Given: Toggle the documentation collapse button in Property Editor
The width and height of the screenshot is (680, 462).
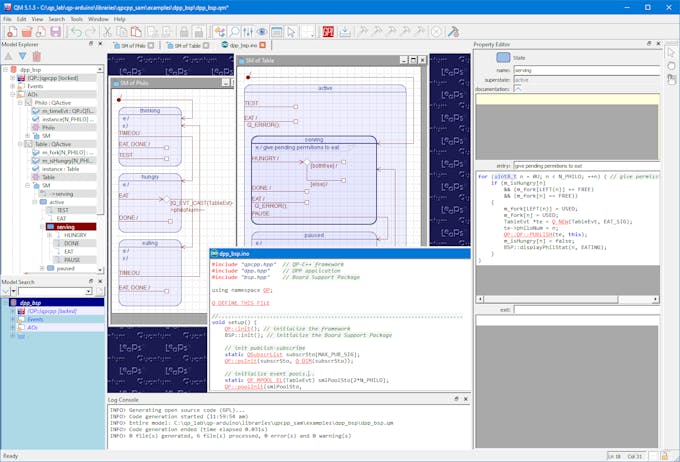Looking at the screenshot, I should [x=518, y=89].
